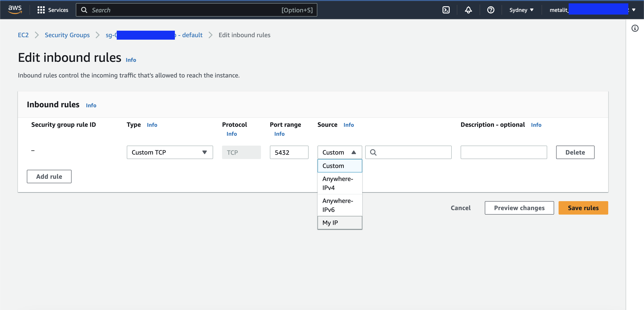Click the optional description input field
Image resolution: width=644 pixels, height=310 pixels.
pyautogui.click(x=504, y=152)
